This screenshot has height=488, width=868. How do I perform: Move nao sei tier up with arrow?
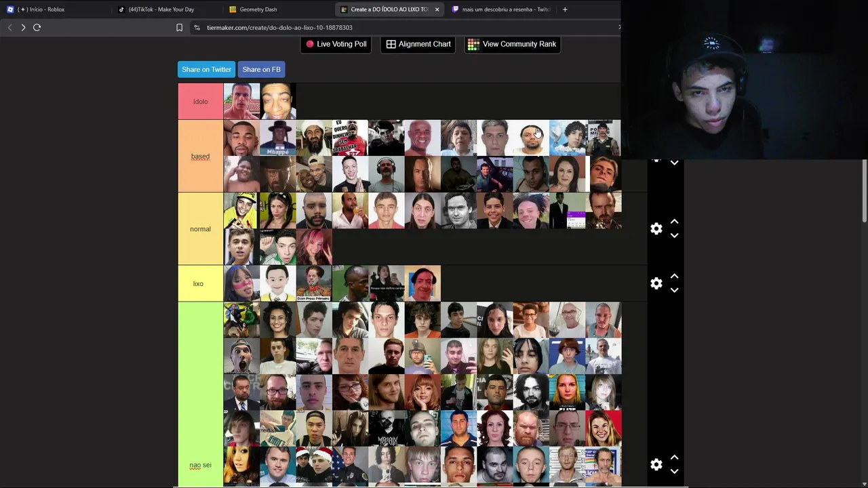674,457
